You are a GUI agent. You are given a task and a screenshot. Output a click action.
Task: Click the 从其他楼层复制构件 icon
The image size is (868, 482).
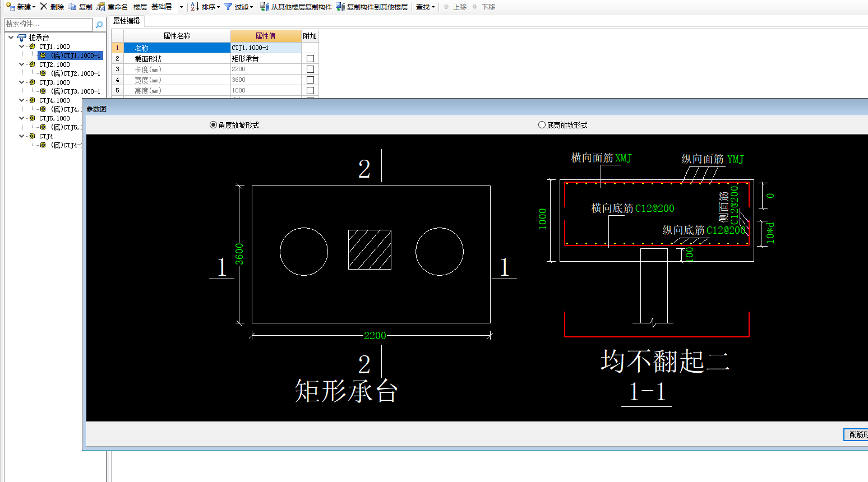265,7
